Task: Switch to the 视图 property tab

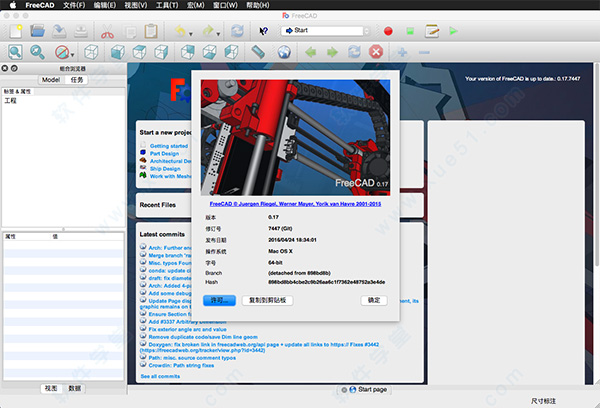Action: tap(51, 388)
